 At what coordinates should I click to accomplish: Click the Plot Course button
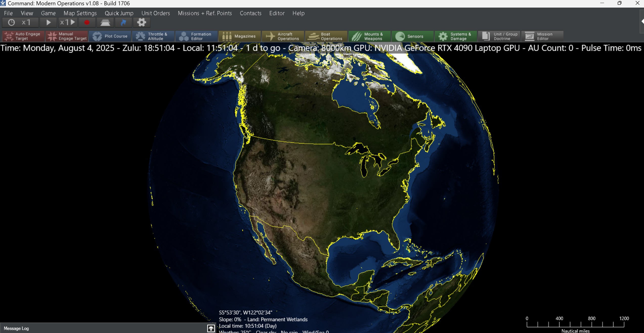[110, 36]
